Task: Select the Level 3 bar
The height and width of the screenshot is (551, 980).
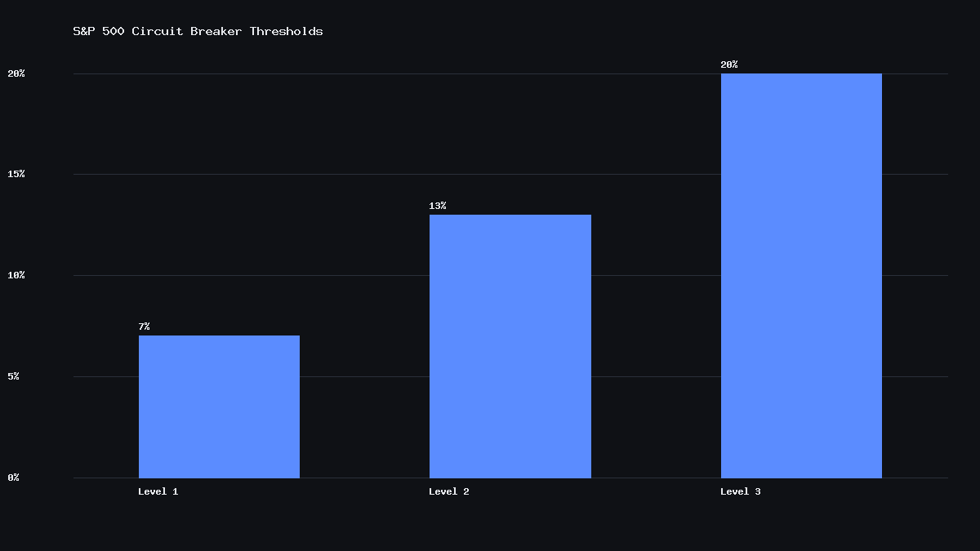Action: [x=801, y=276]
